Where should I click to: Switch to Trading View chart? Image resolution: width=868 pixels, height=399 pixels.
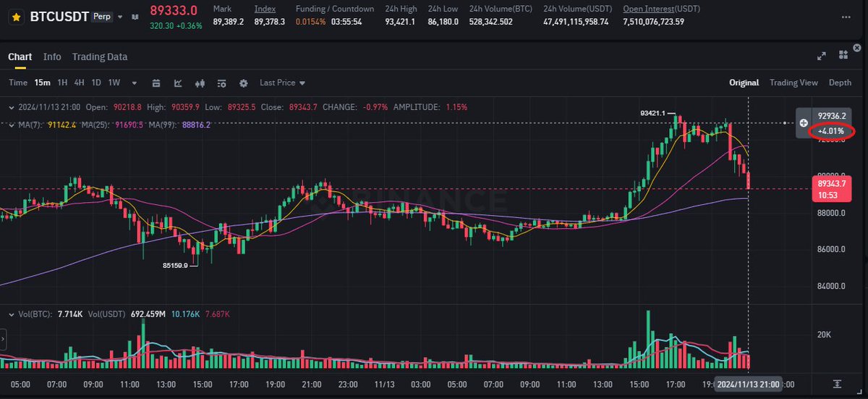(x=793, y=83)
